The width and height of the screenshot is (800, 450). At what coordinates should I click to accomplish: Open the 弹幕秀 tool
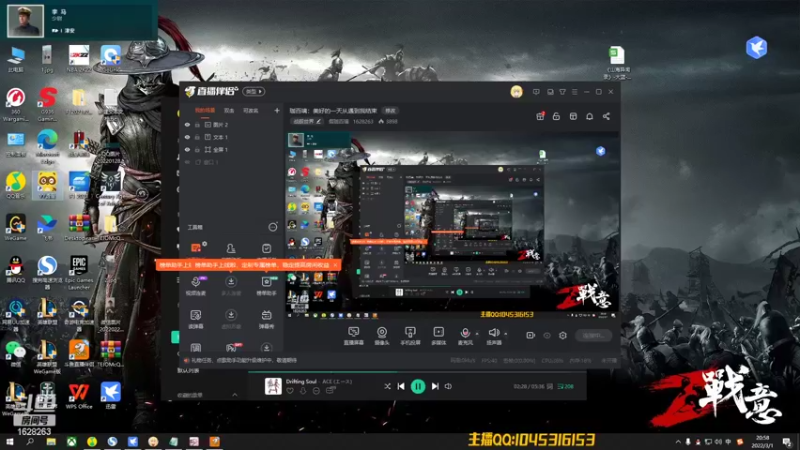[266, 319]
